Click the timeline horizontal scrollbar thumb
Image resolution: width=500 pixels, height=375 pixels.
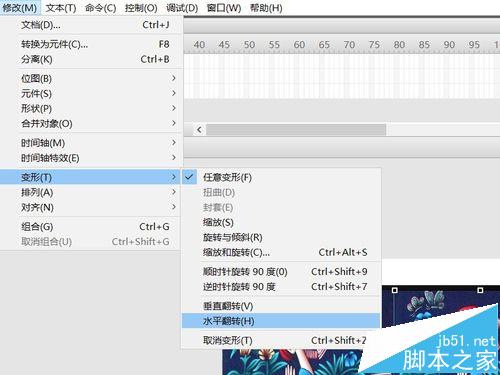pyautogui.click(x=296, y=129)
